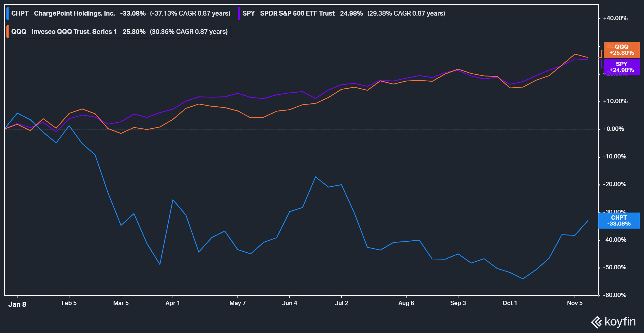Click the koyfin logo

[x=613, y=322]
